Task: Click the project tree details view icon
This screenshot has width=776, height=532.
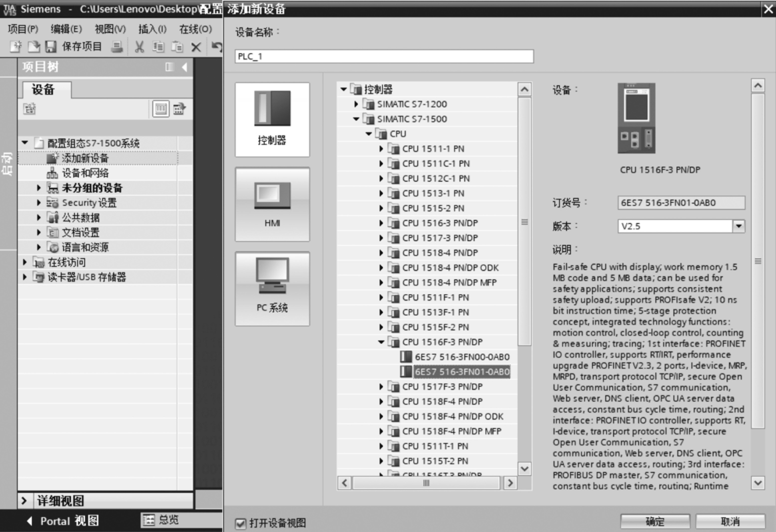Action: (160, 109)
